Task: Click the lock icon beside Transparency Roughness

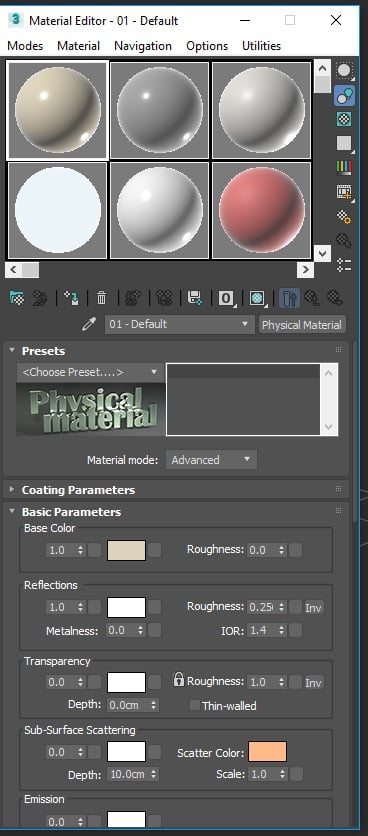Action: pos(179,679)
